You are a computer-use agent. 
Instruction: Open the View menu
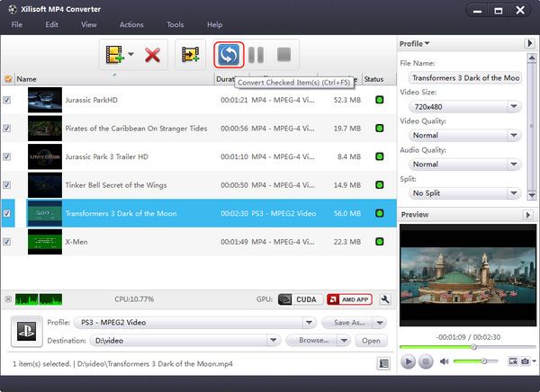89,25
